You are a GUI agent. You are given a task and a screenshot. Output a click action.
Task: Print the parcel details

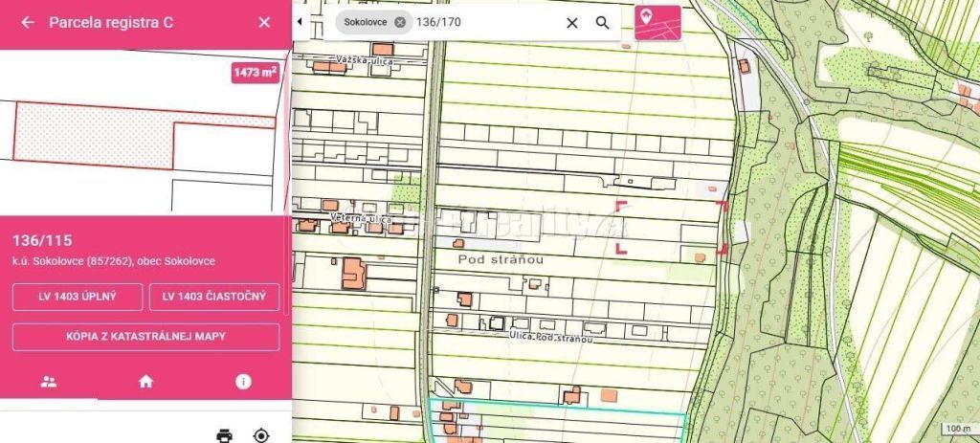point(224,435)
